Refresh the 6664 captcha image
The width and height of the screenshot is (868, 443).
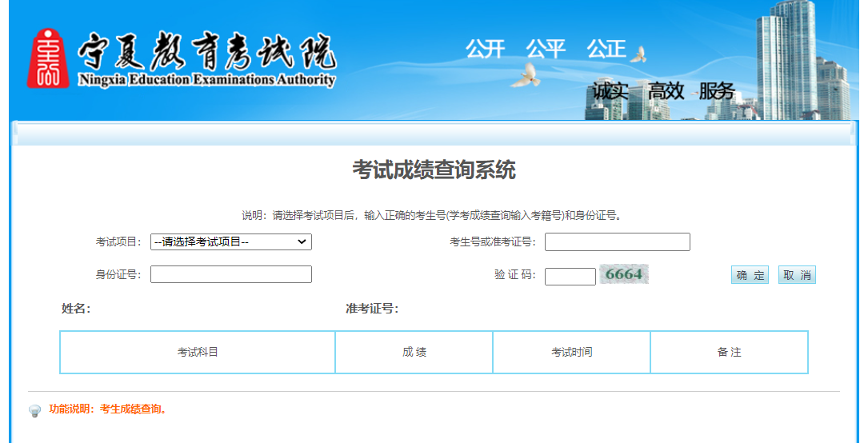[623, 274]
